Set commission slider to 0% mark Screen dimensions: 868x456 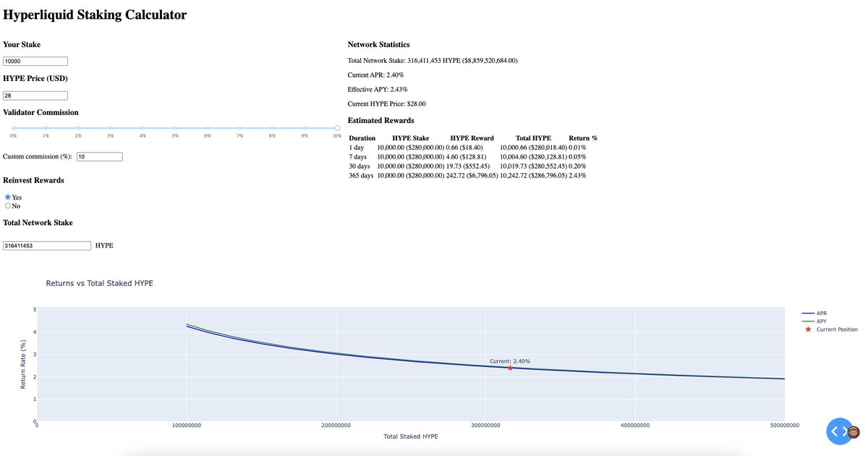(x=13, y=128)
